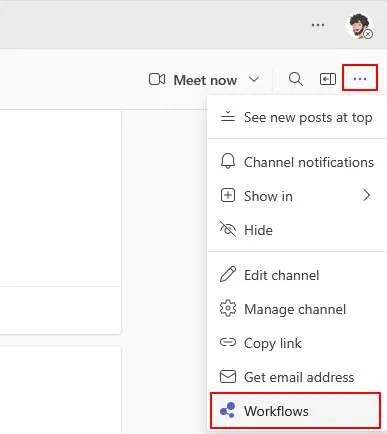Click the video camera icon beside Meet now

click(x=157, y=80)
